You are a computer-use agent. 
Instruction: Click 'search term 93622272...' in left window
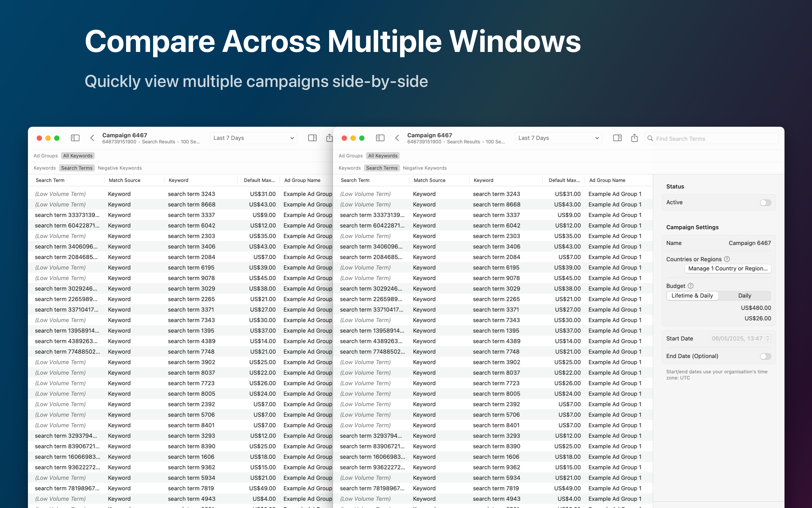(x=67, y=467)
